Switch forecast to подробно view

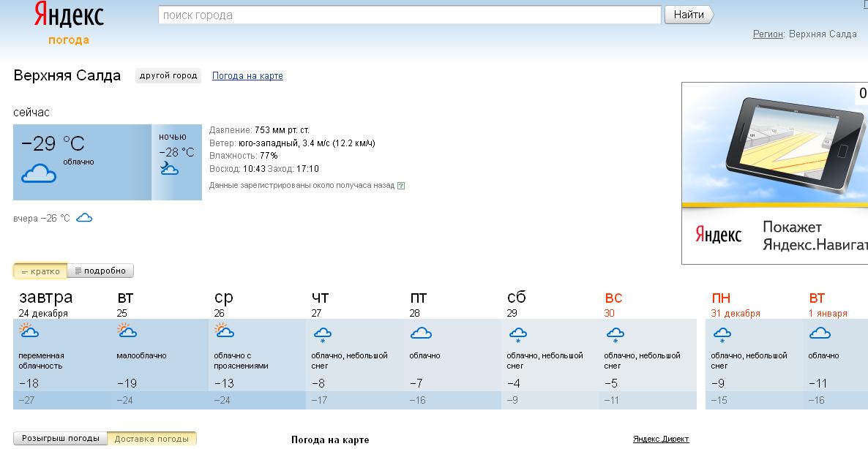(100, 271)
